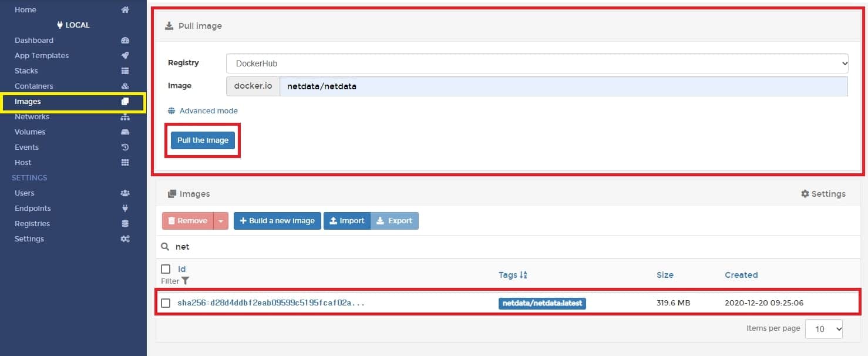This screenshot has height=356, width=868.
Task: Open the Advanced mode link
Action: pyautogui.click(x=208, y=111)
